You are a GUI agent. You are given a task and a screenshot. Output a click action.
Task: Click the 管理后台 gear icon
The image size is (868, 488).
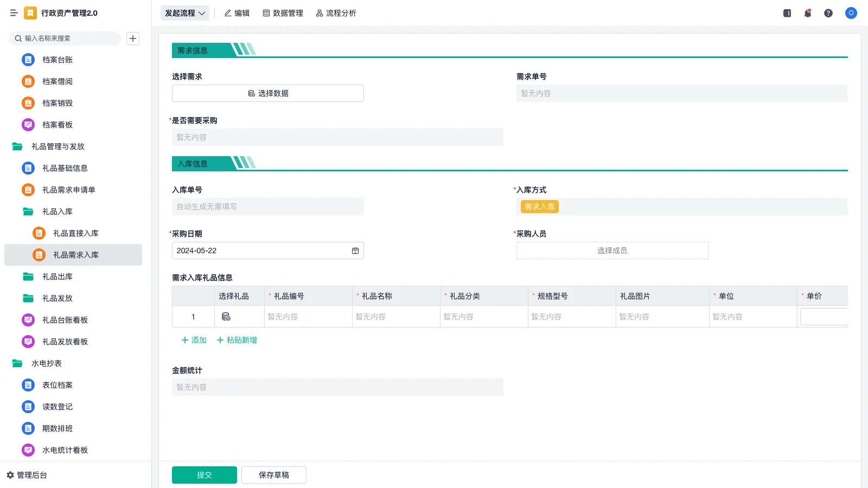[10, 475]
